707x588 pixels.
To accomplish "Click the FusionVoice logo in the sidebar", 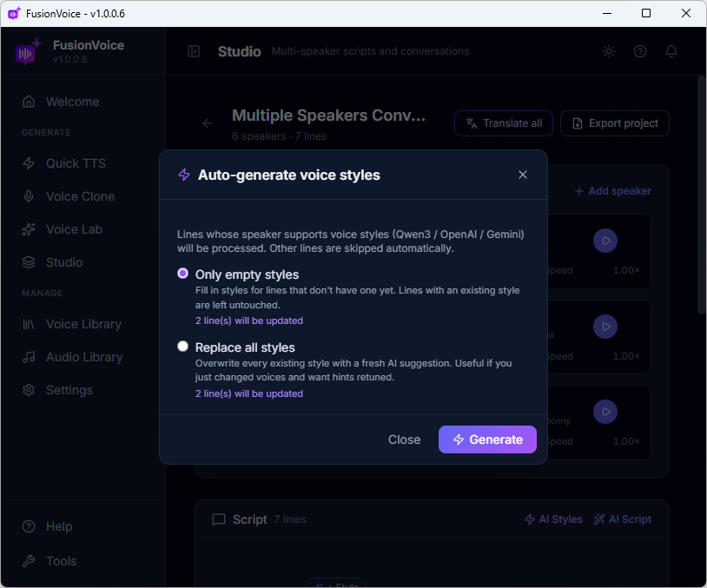I will (x=28, y=51).
